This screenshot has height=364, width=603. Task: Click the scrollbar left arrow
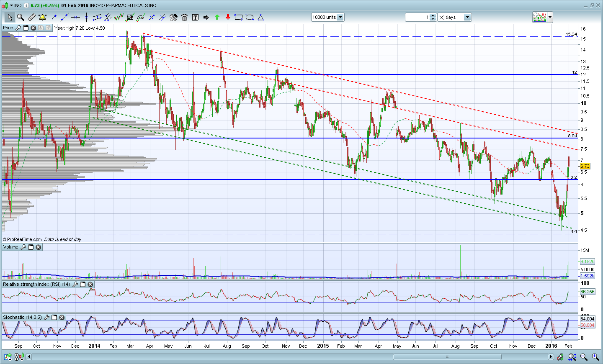coord(29,357)
